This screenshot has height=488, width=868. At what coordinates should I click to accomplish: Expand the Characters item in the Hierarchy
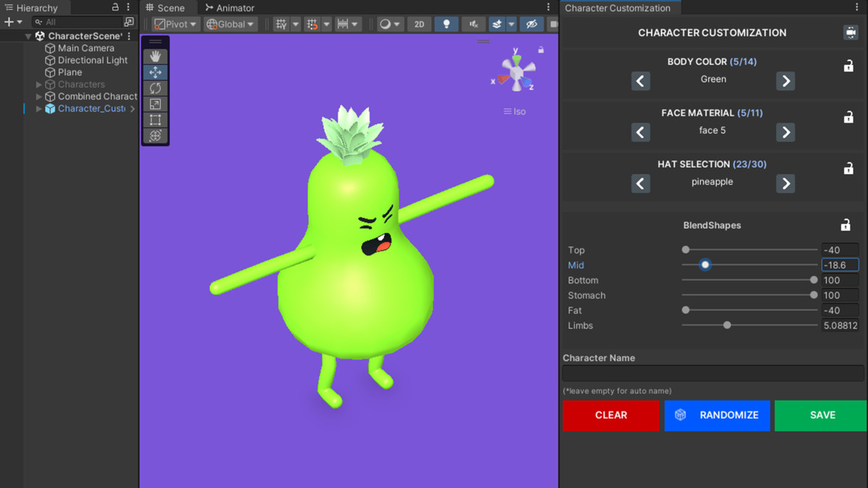coord(38,84)
